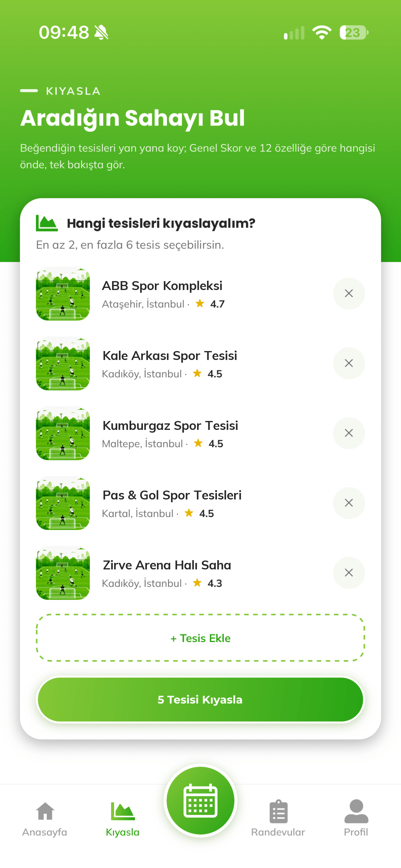Image resolution: width=401 pixels, height=868 pixels.
Task: Remove ABB Spor Kompleksi from comparison
Action: click(x=349, y=293)
